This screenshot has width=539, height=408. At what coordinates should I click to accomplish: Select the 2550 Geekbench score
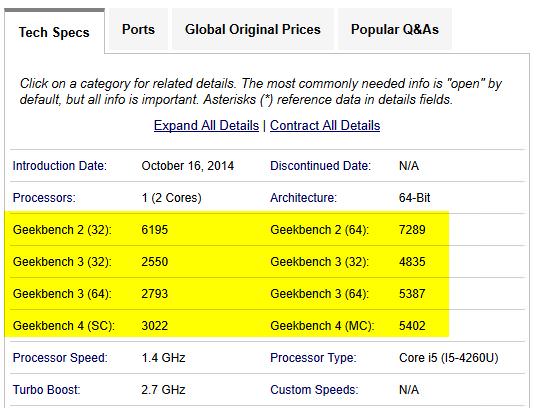(x=155, y=262)
